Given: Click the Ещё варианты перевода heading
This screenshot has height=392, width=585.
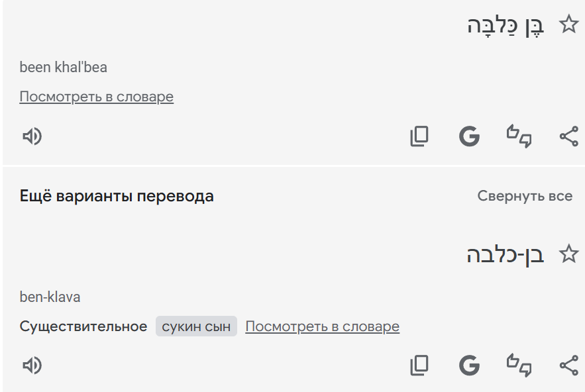Looking at the screenshot, I should pos(117,196).
